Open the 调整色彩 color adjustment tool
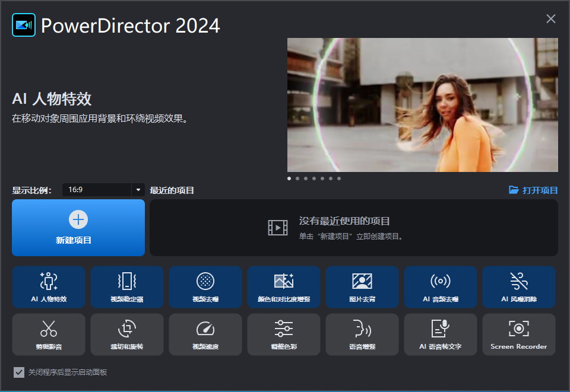 (x=284, y=334)
